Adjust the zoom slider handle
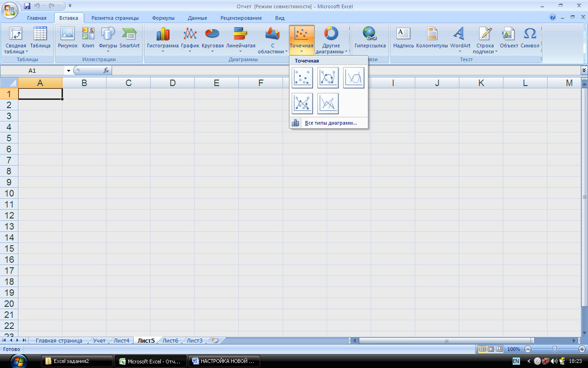Screen dimensions: 588x368 click(554, 350)
